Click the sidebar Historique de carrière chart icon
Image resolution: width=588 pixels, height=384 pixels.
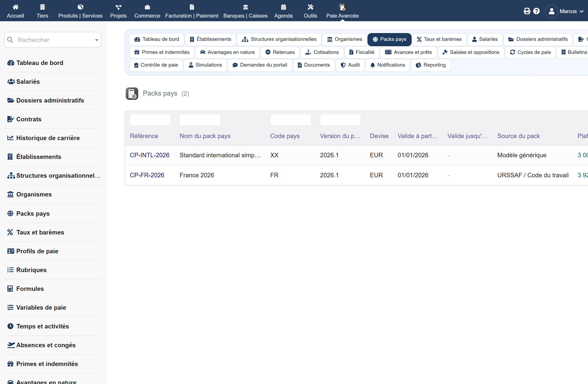[10, 138]
